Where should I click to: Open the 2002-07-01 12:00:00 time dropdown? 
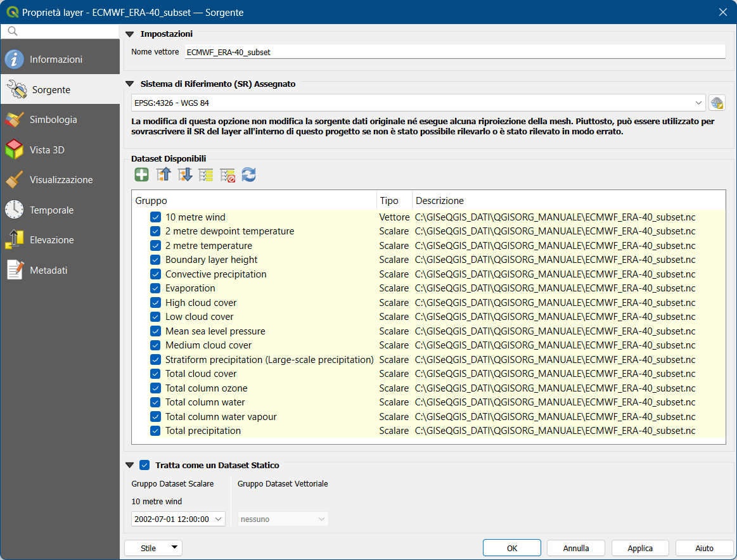click(178, 519)
